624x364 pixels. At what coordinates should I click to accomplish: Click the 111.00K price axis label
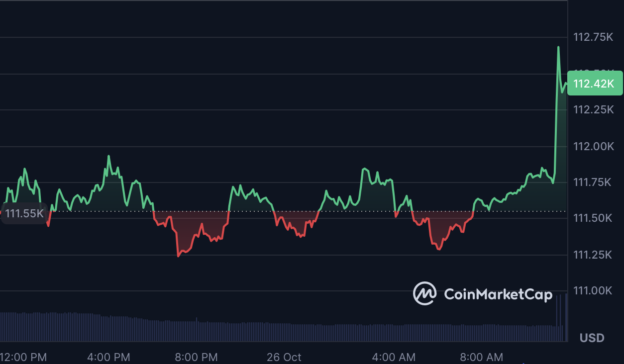(593, 291)
